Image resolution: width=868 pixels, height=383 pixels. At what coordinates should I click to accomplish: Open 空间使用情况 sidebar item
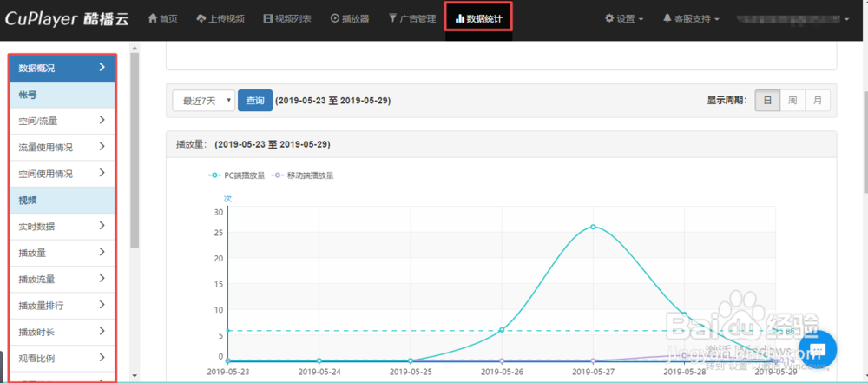coord(62,174)
